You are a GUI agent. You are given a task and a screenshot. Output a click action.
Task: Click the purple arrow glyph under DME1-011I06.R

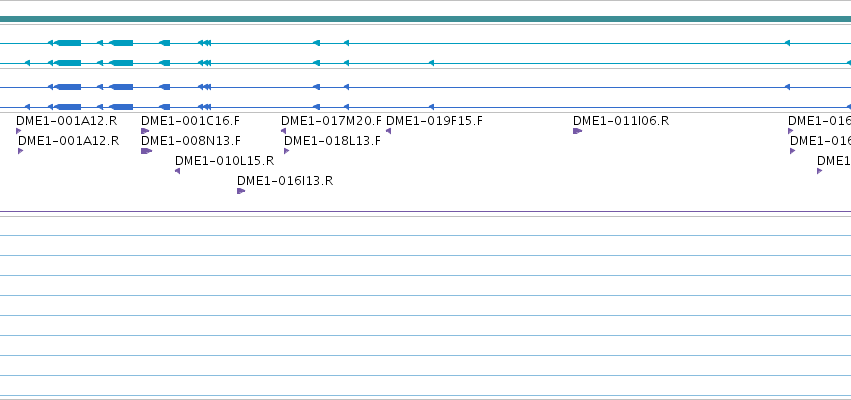pos(577,131)
